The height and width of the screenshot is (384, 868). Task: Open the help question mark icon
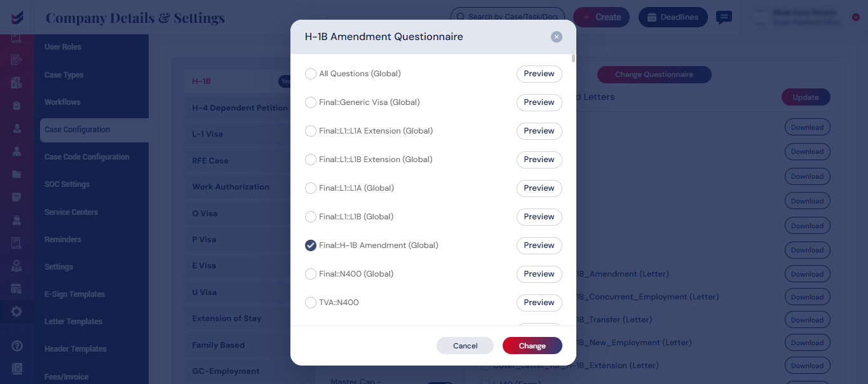pos(17,346)
